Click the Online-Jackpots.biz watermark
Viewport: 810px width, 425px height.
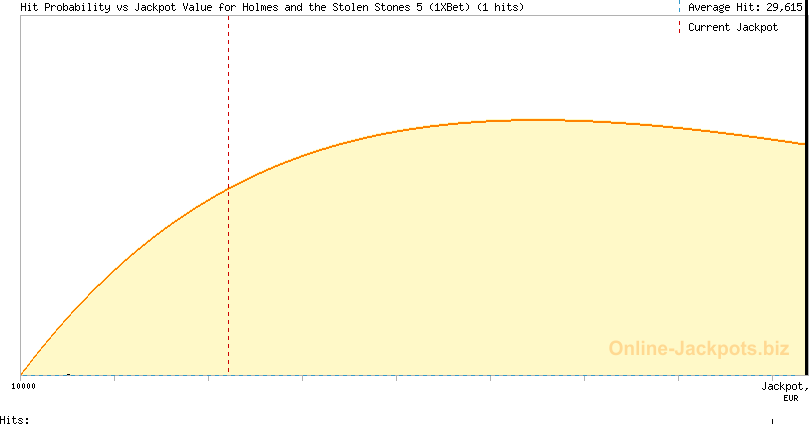pos(698,348)
